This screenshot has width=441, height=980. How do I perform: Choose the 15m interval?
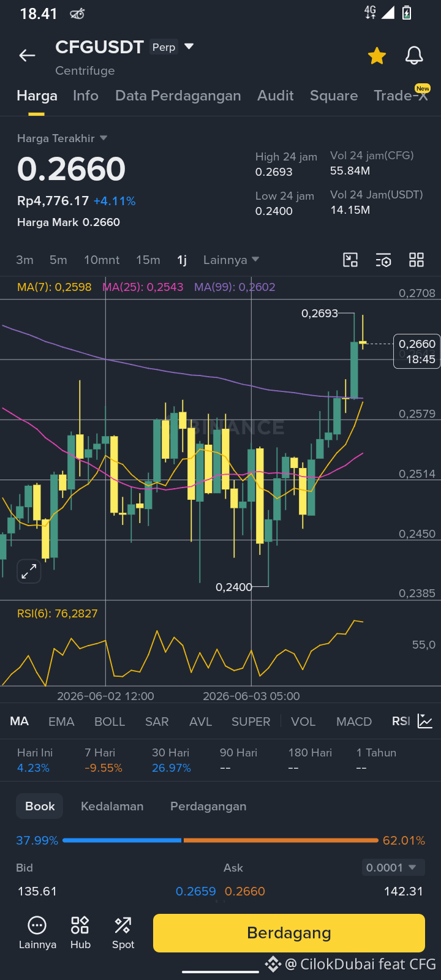tap(148, 260)
